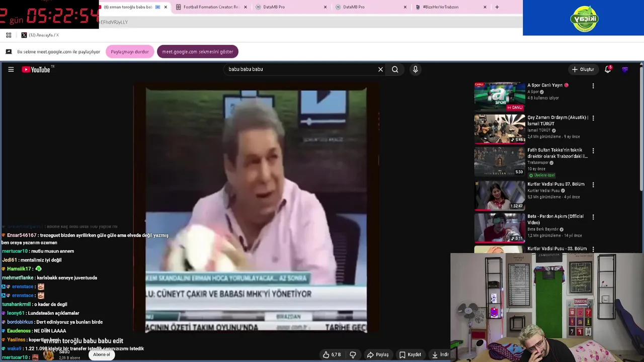Open the Kurtlar Vadisi Pusu 87. Bölüm thumbnail
This screenshot has height=362, width=644.
[x=500, y=195]
